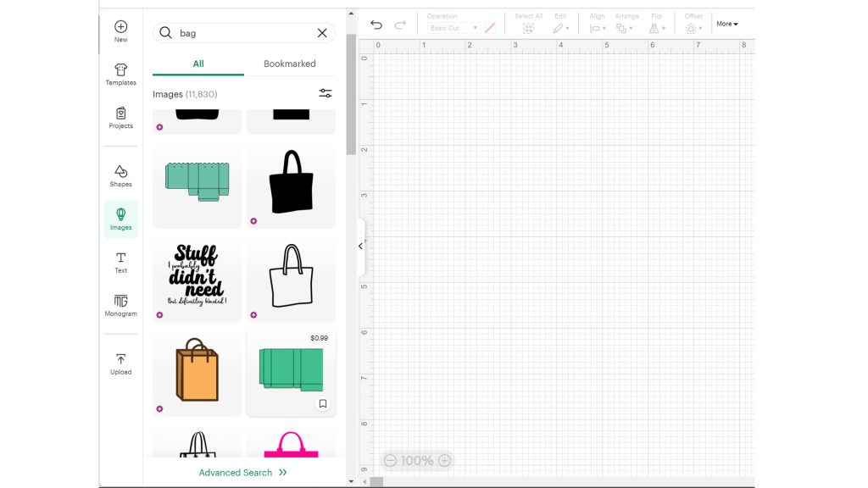Open the Projects panel
The width and height of the screenshot is (868, 488).
coord(120,118)
